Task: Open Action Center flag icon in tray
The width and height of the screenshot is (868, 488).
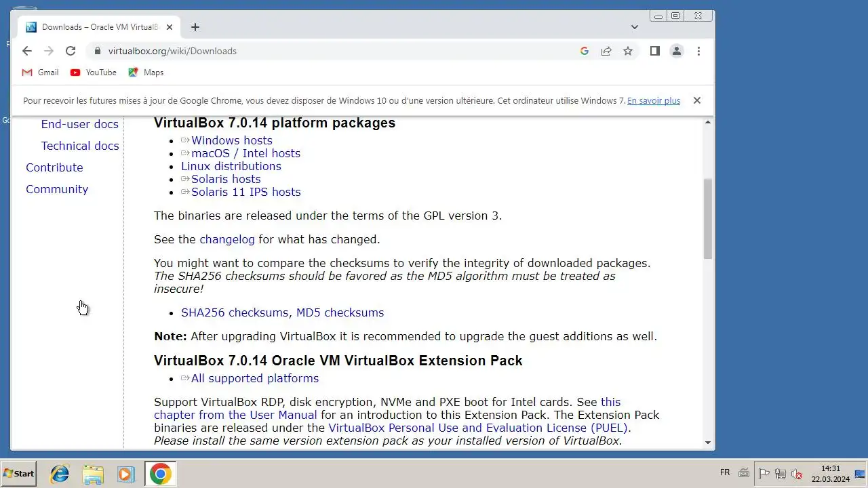Action: (x=764, y=474)
